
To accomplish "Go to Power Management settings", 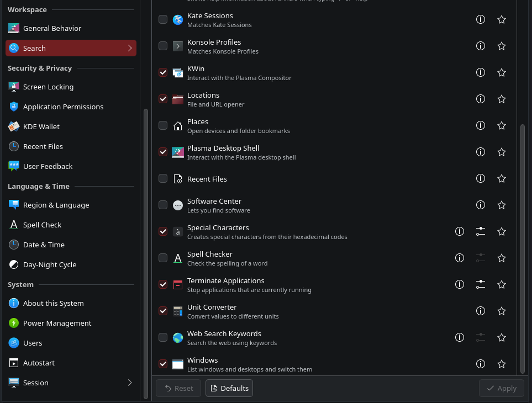I will (57, 323).
